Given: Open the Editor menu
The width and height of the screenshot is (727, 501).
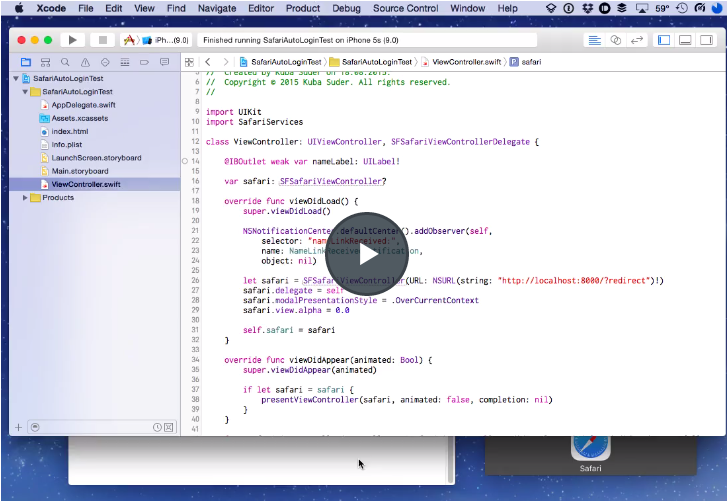Looking at the screenshot, I should pyautogui.click(x=261, y=8).
